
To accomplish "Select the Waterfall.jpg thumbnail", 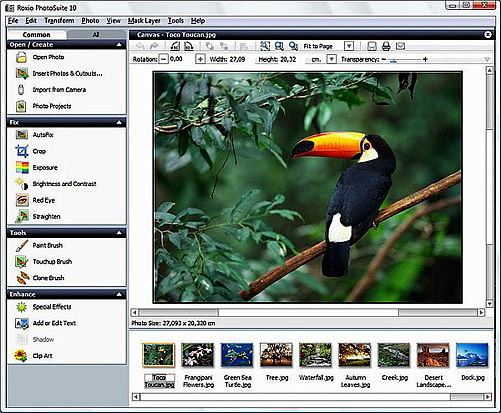I will click(315, 355).
